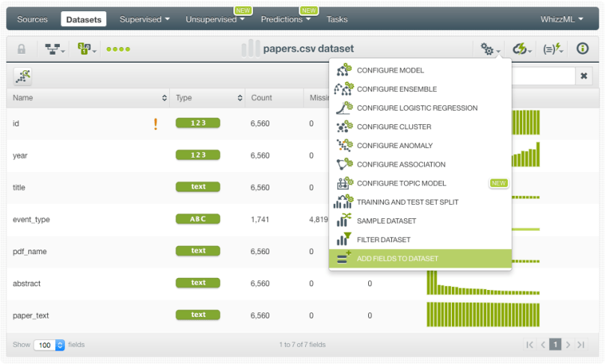Open the fields-per-page selector showing 100
Image resolution: width=606 pixels, height=364 pixels.
pos(50,345)
